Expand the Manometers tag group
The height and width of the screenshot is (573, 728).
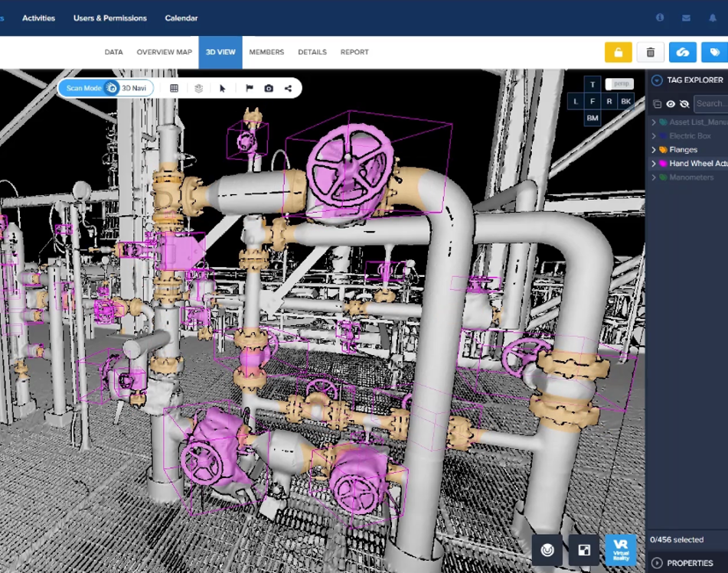654,177
